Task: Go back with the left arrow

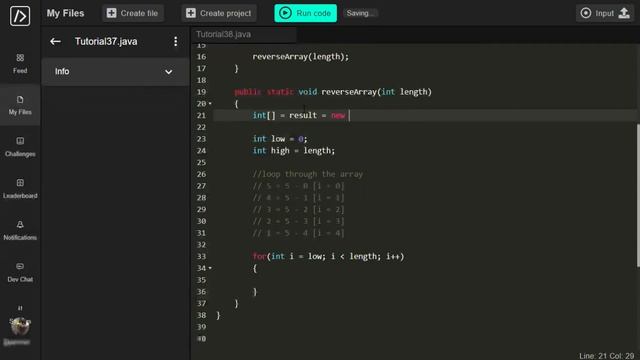Action: 56,41
